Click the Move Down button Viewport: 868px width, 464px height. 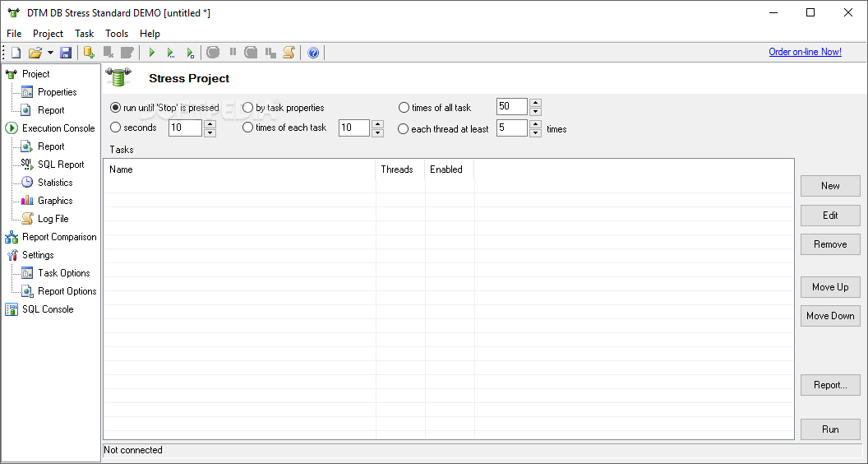point(830,316)
